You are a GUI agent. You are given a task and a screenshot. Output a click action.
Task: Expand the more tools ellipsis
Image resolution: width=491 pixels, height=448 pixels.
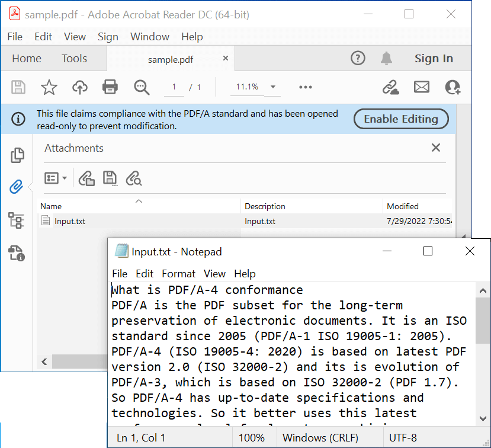(x=305, y=87)
